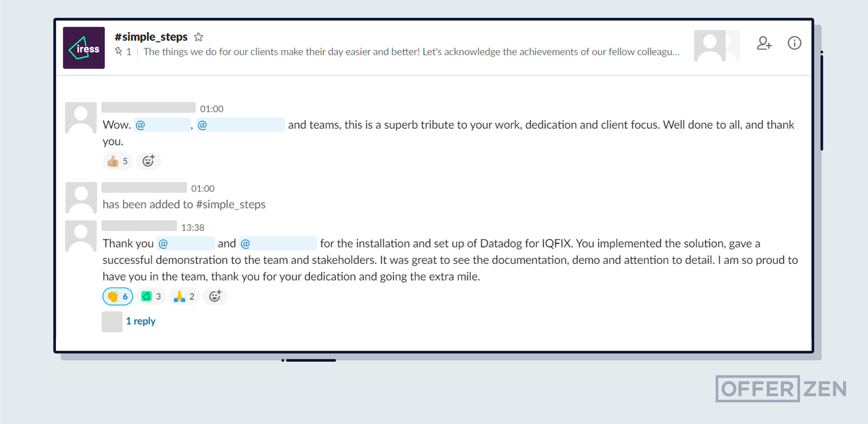
Task: Star the #simple_steps channel
Action: (198, 37)
